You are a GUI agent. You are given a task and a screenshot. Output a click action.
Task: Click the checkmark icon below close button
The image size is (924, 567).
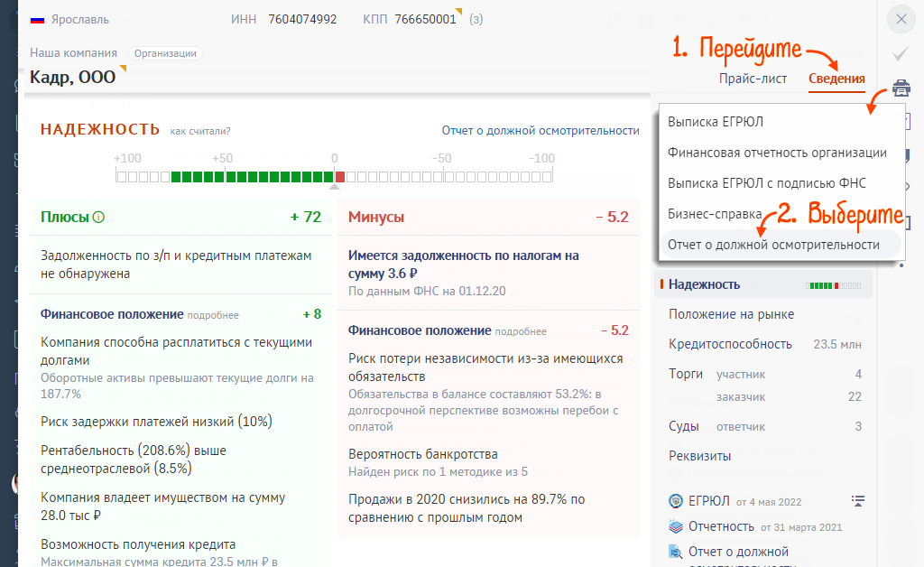tap(901, 54)
